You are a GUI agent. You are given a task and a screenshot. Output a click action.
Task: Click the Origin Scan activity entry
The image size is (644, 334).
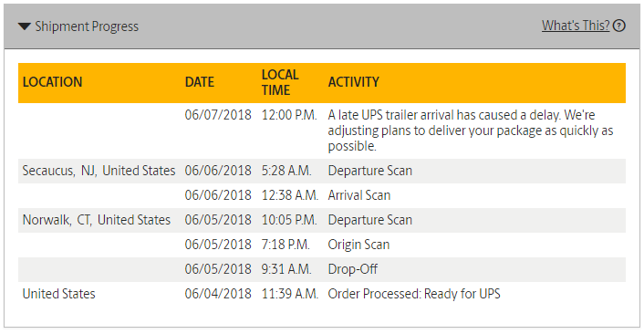click(358, 245)
